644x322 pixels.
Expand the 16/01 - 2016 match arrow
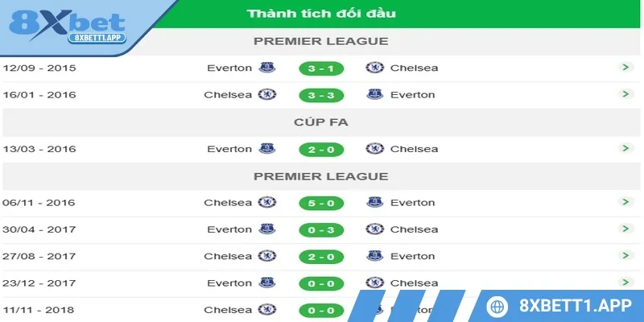(625, 94)
